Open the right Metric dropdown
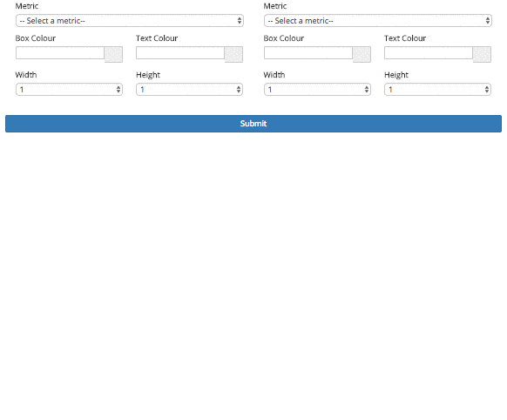The image size is (507, 420). [378, 21]
